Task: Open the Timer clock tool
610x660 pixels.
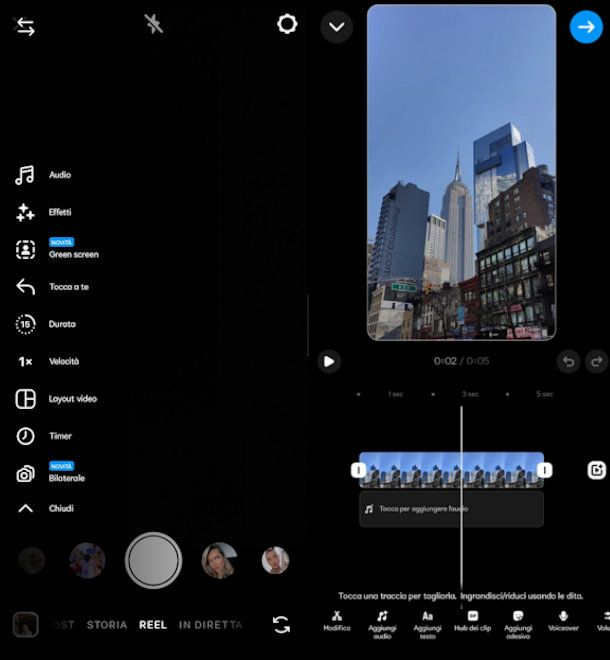Action: 26,436
